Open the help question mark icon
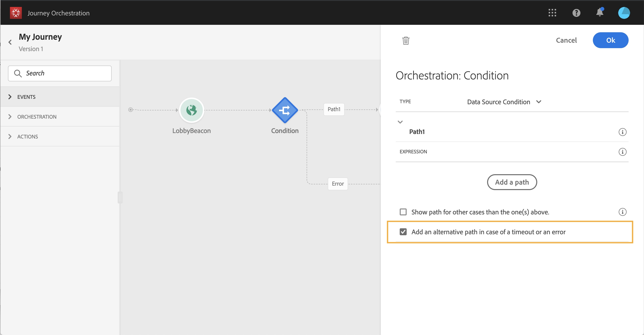The image size is (644, 335). pyautogui.click(x=576, y=13)
